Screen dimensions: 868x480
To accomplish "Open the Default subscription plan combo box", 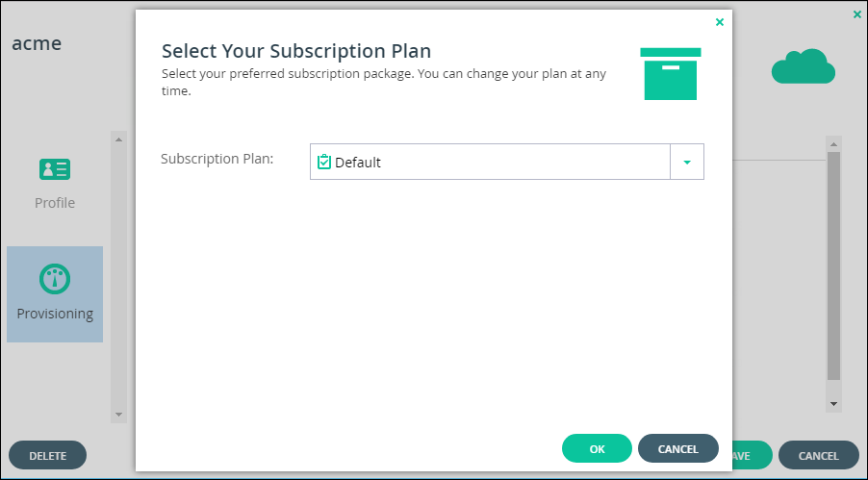I will click(x=506, y=162).
